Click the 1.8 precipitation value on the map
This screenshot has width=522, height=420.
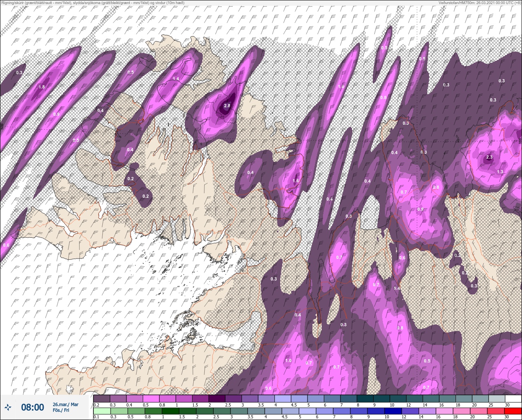[x=42, y=87]
